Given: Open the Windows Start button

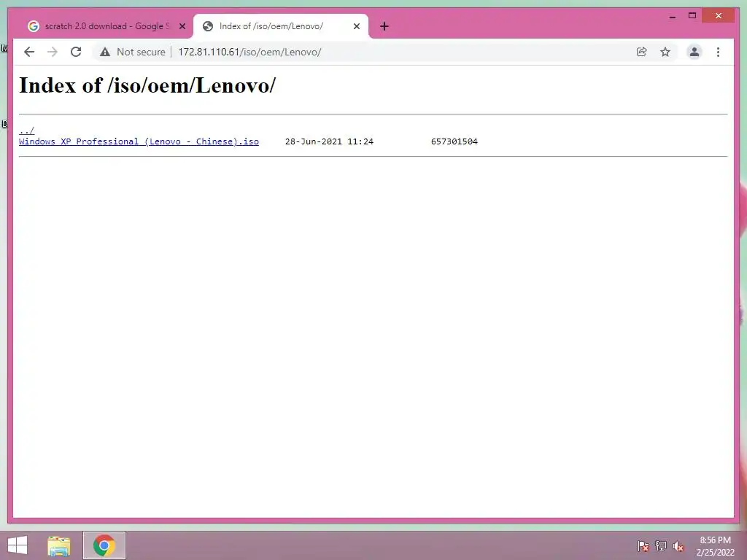Looking at the screenshot, I should (18, 545).
